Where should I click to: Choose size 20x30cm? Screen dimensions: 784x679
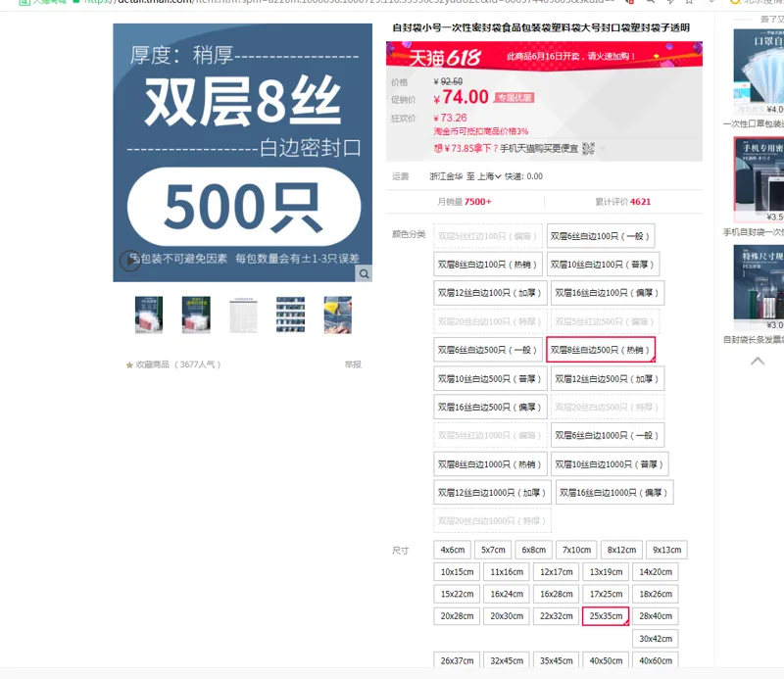(507, 616)
